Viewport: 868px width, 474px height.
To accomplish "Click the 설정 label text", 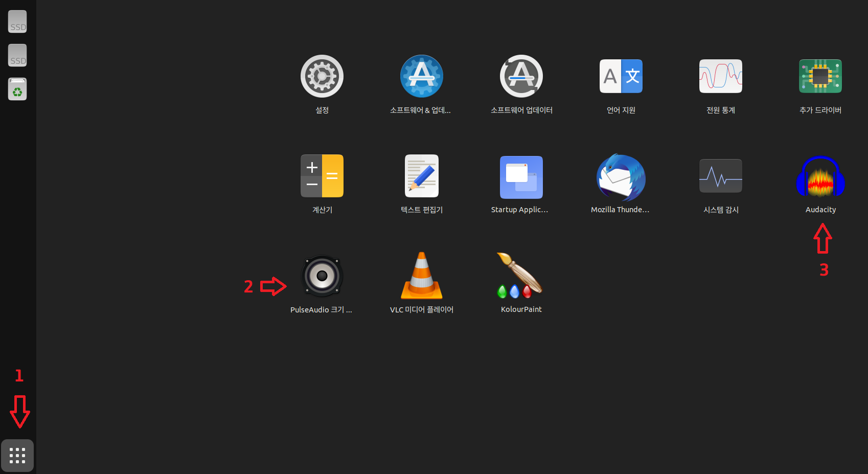I will pos(322,110).
